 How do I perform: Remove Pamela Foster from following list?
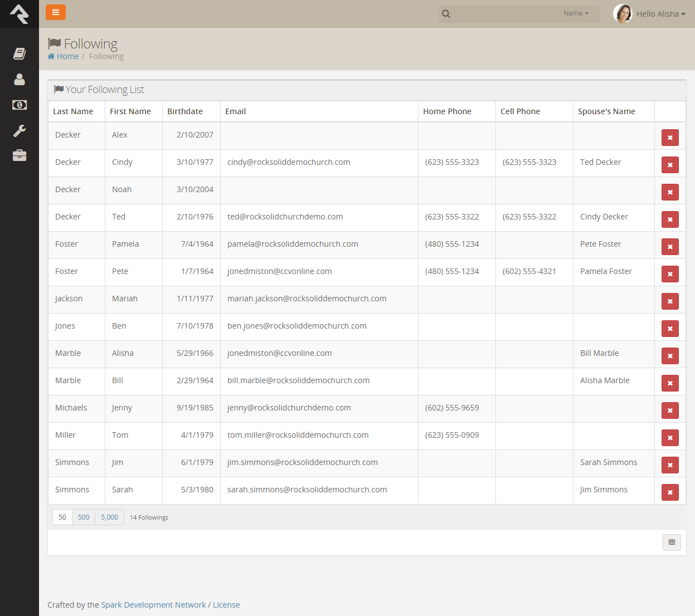coord(670,247)
